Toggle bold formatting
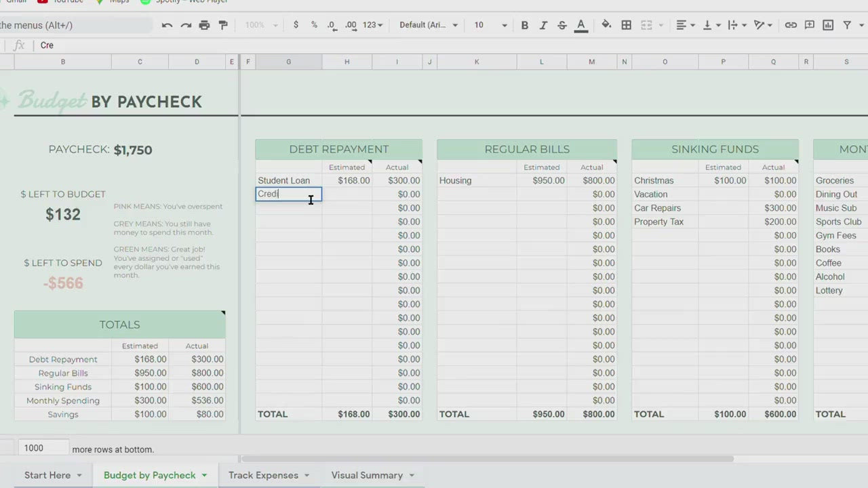This screenshot has width=868, height=488. tap(524, 25)
